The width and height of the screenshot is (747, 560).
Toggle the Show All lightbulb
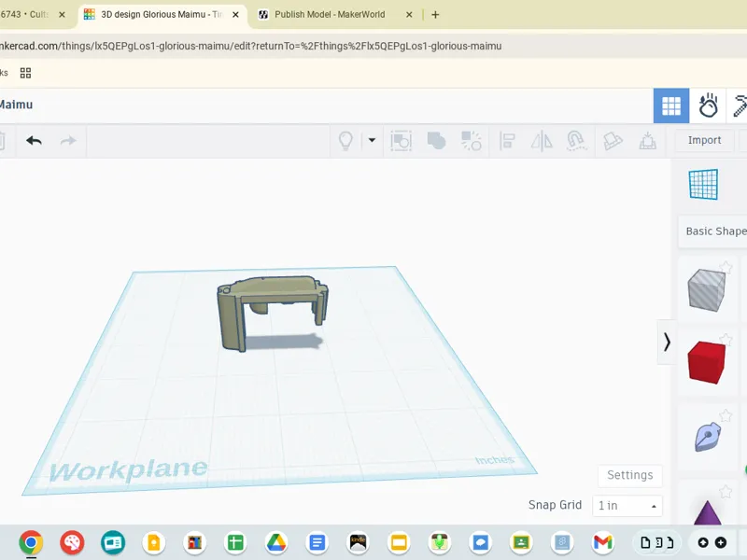pyautogui.click(x=345, y=141)
